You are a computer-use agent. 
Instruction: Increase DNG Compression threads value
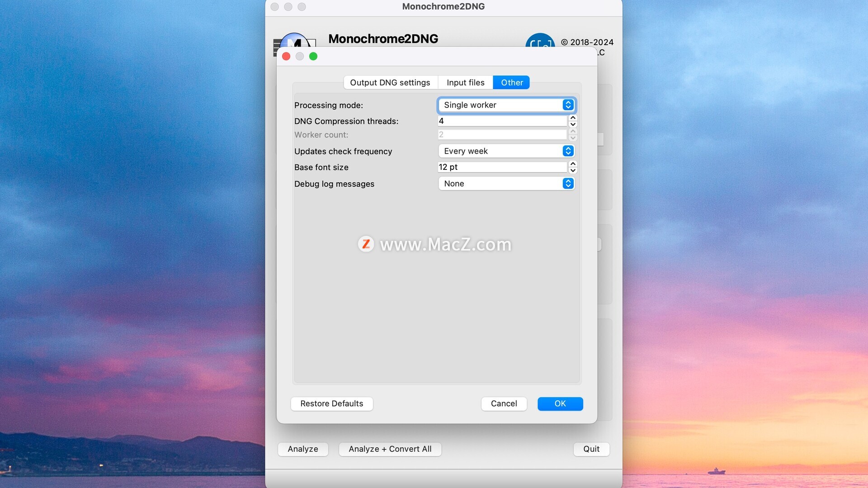(573, 118)
